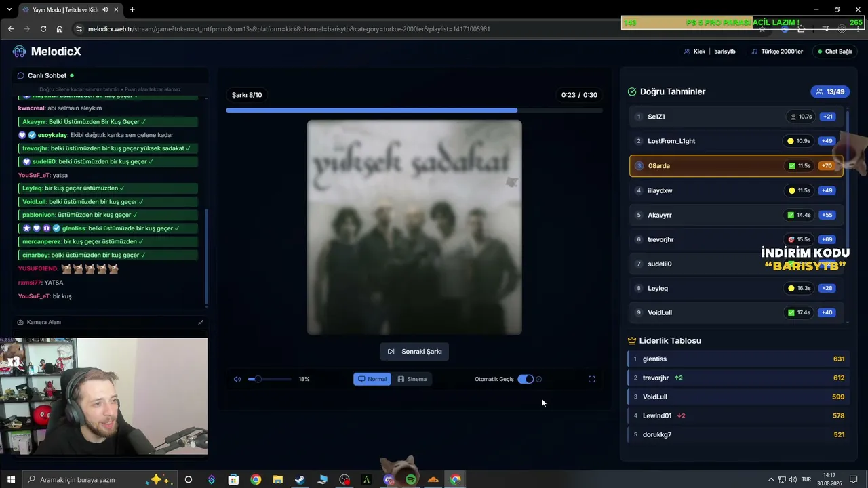Click the taskbar clock showing 14:17

tap(829, 480)
